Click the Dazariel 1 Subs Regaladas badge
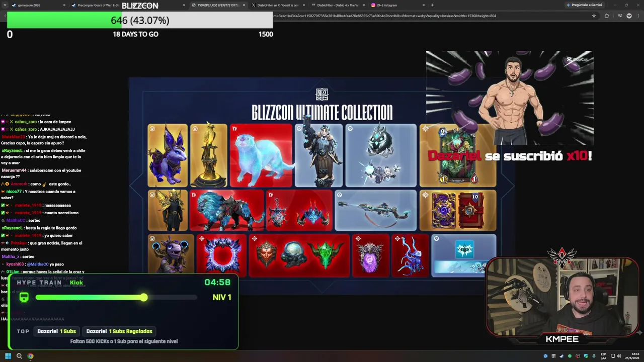Viewport: 644px width, 362px height. [119, 331]
